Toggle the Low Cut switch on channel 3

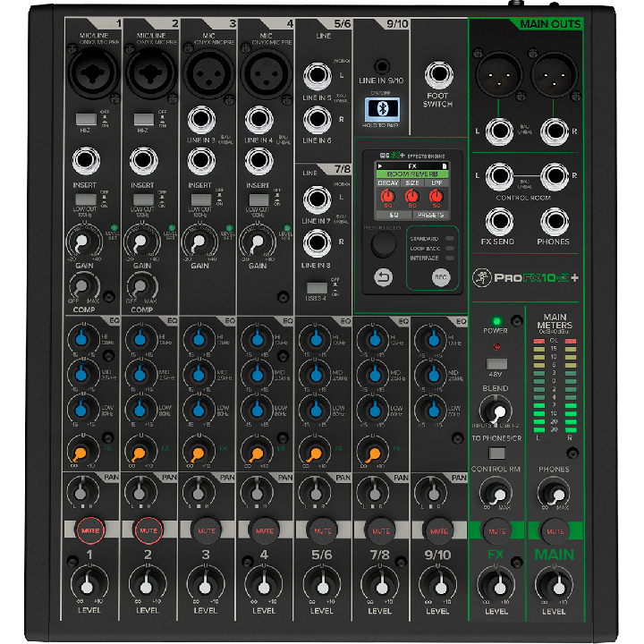pyautogui.click(x=201, y=199)
